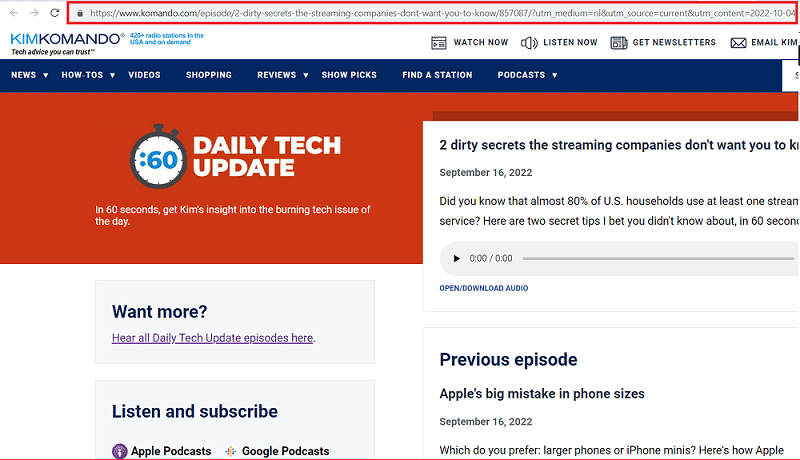Screen dimensions: 800x460
Task: Reload the page with the refresh icon
Action: pyautogui.click(x=55, y=13)
